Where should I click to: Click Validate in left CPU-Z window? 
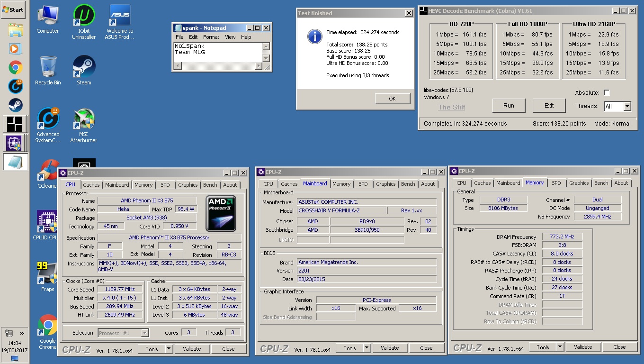point(192,349)
